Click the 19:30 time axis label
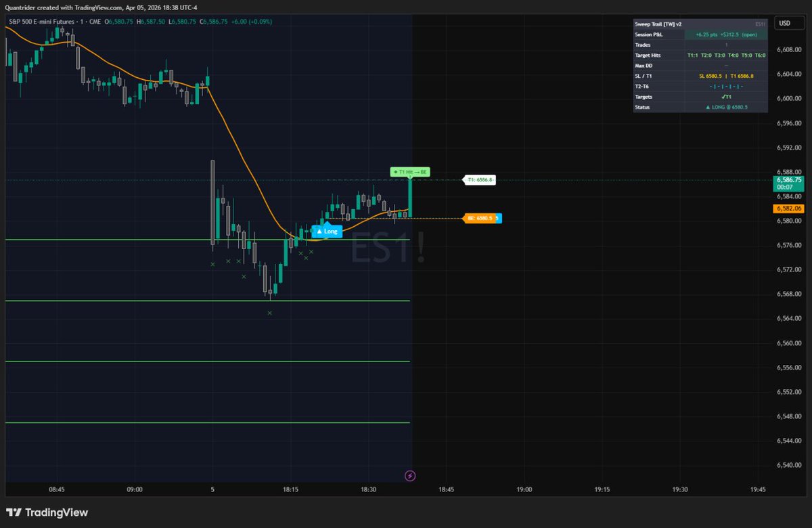 click(x=680, y=489)
